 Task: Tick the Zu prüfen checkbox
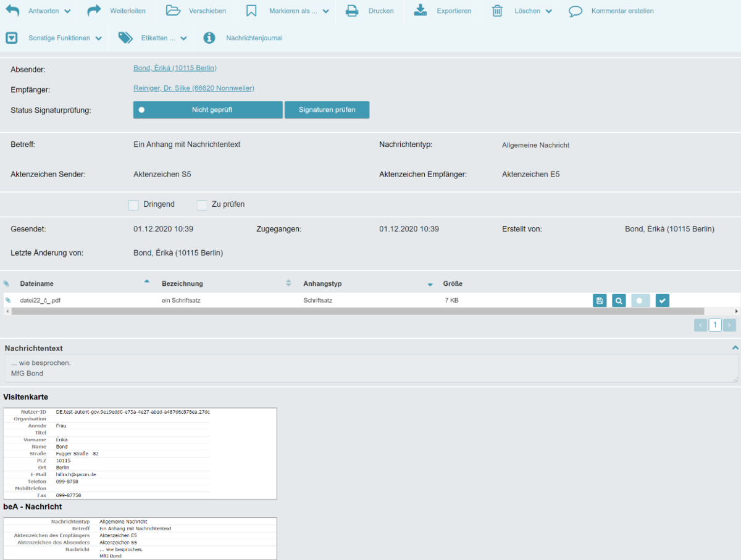201,205
